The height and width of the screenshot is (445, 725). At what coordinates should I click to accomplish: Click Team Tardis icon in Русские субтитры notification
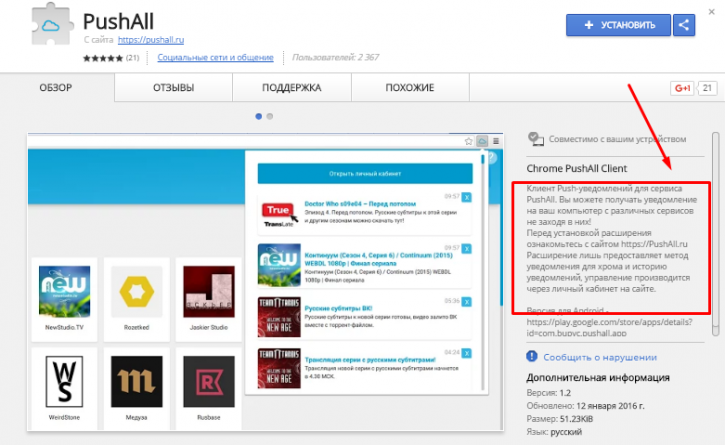(279, 317)
